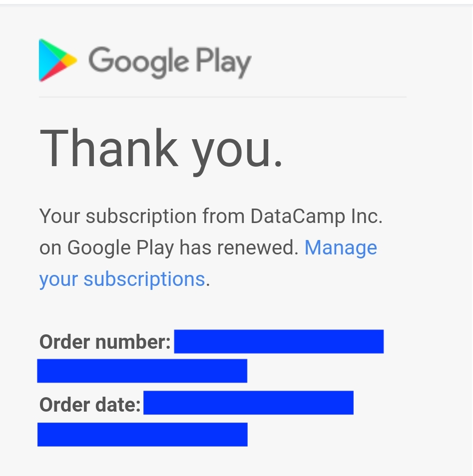Click the redacted bar below the Order number label

tap(142, 371)
